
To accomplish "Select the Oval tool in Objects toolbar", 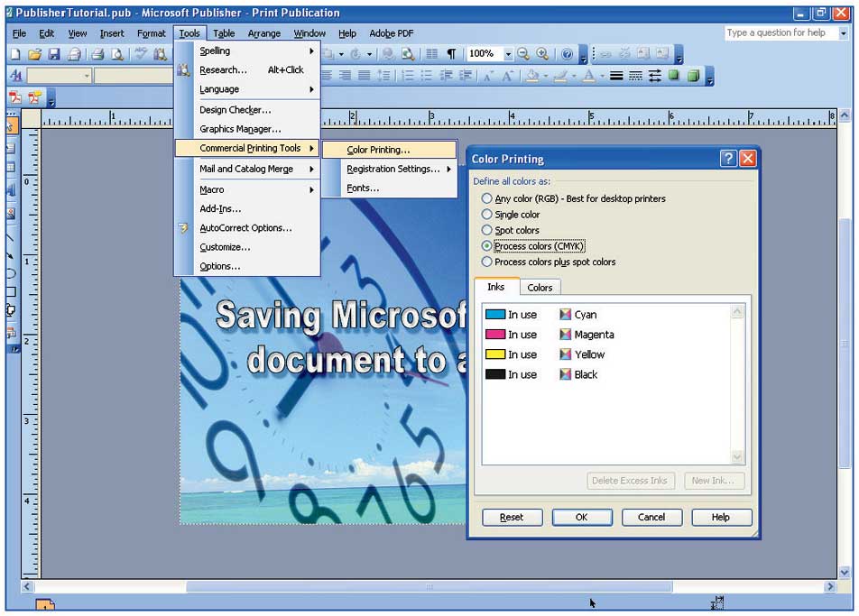I will click(x=11, y=274).
